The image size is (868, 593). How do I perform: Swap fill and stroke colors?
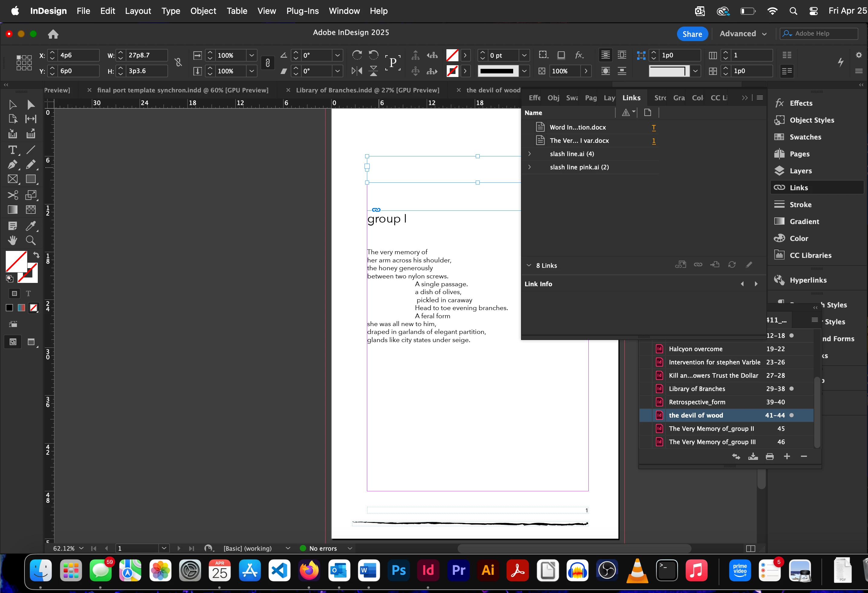tap(36, 255)
